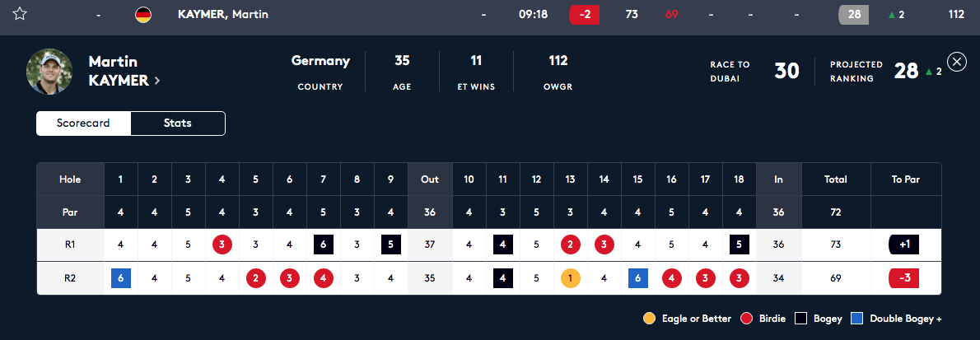Click the R1 +1 To Par badge

(903, 245)
